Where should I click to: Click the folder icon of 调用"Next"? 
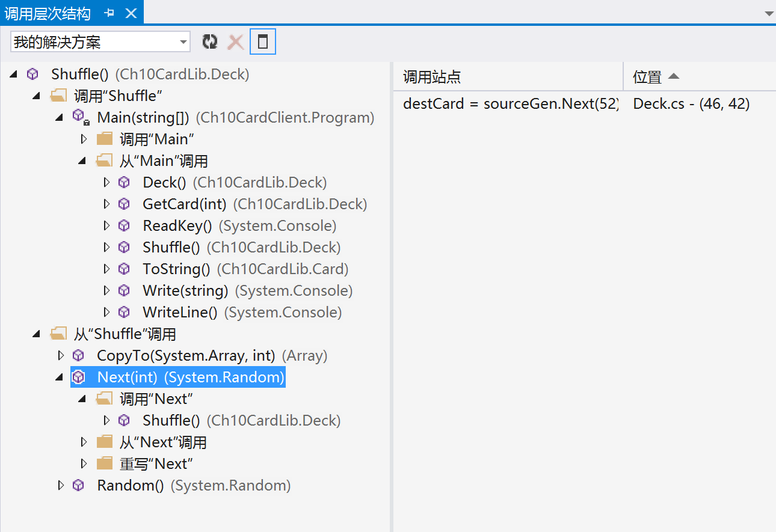click(104, 399)
